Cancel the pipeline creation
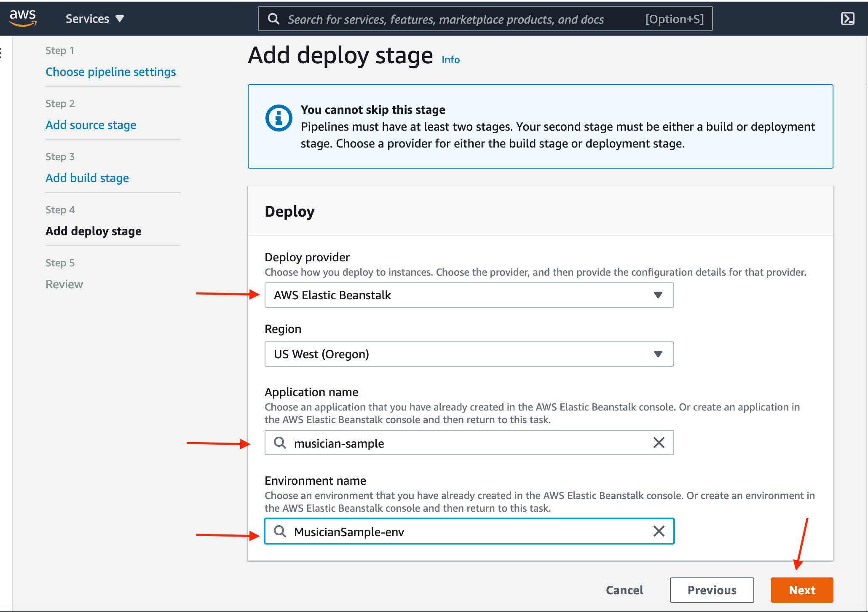The width and height of the screenshot is (868, 612). pos(624,590)
